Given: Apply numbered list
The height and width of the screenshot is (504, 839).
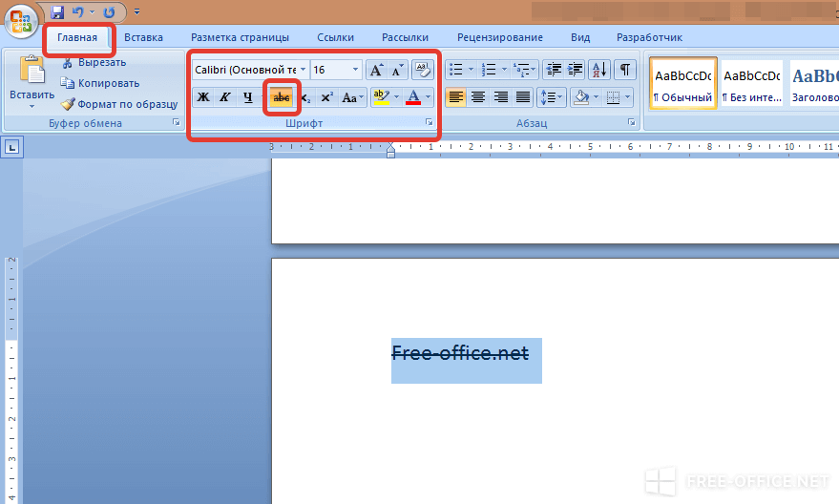Looking at the screenshot, I should [x=489, y=70].
